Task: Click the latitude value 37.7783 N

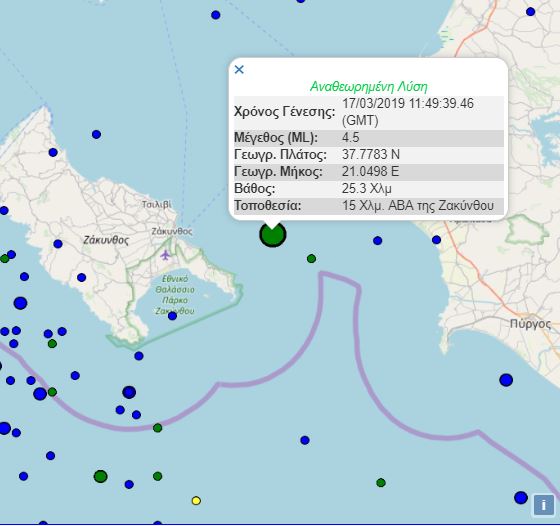Action: click(371, 154)
